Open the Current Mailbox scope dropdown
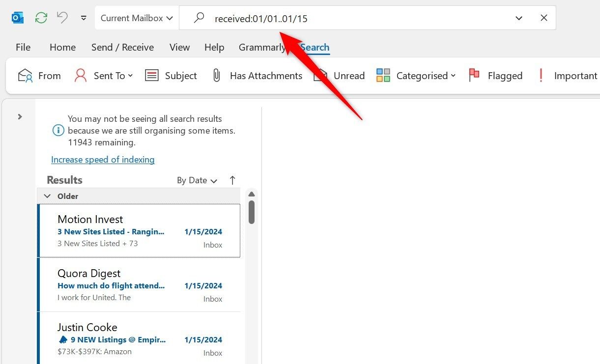 (x=136, y=18)
